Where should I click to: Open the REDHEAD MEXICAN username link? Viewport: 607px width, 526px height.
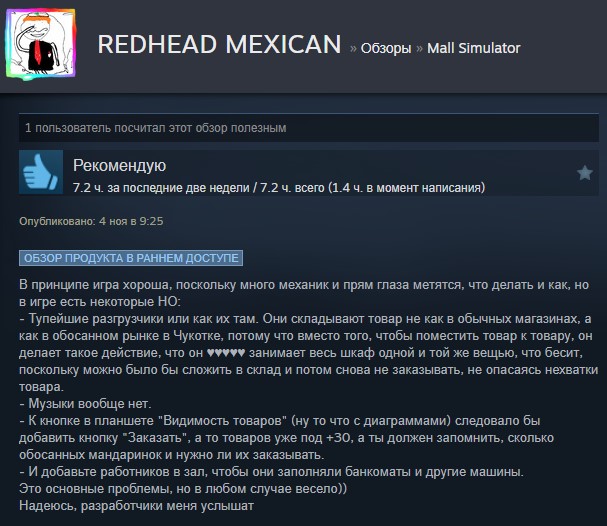coord(219,44)
